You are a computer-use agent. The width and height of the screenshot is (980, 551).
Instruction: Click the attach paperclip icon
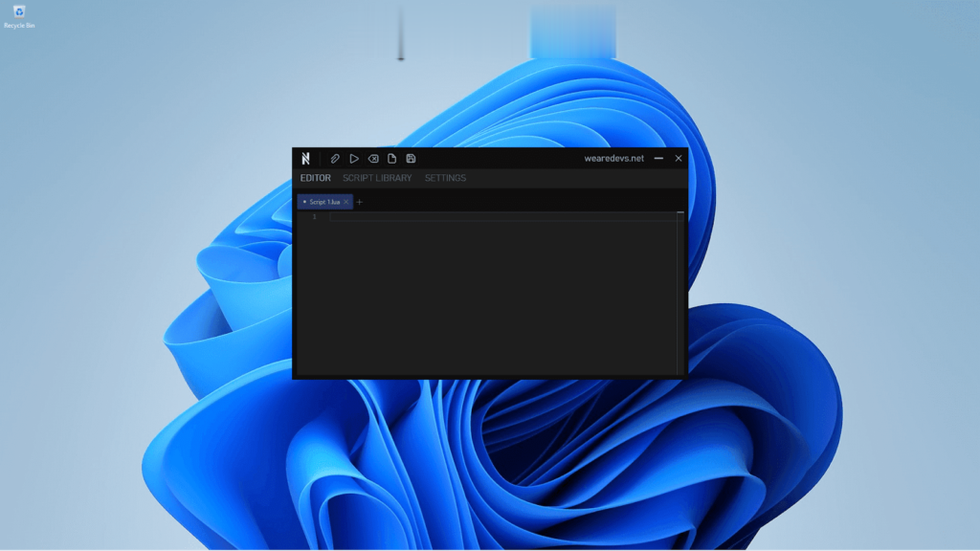click(335, 159)
